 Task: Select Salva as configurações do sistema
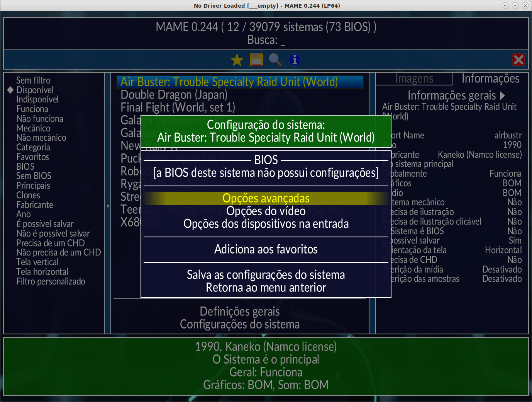(266, 275)
